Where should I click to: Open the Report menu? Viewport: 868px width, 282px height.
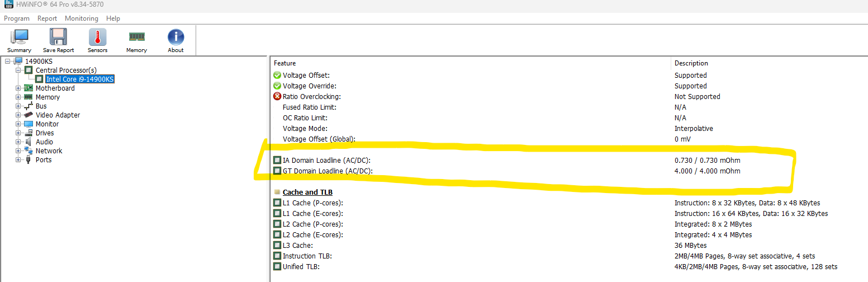[48, 18]
